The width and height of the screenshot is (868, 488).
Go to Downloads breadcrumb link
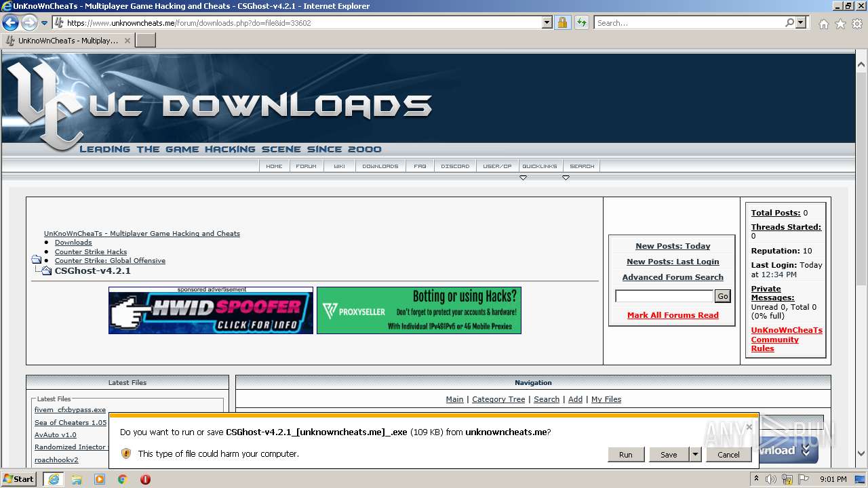tap(73, 243)
